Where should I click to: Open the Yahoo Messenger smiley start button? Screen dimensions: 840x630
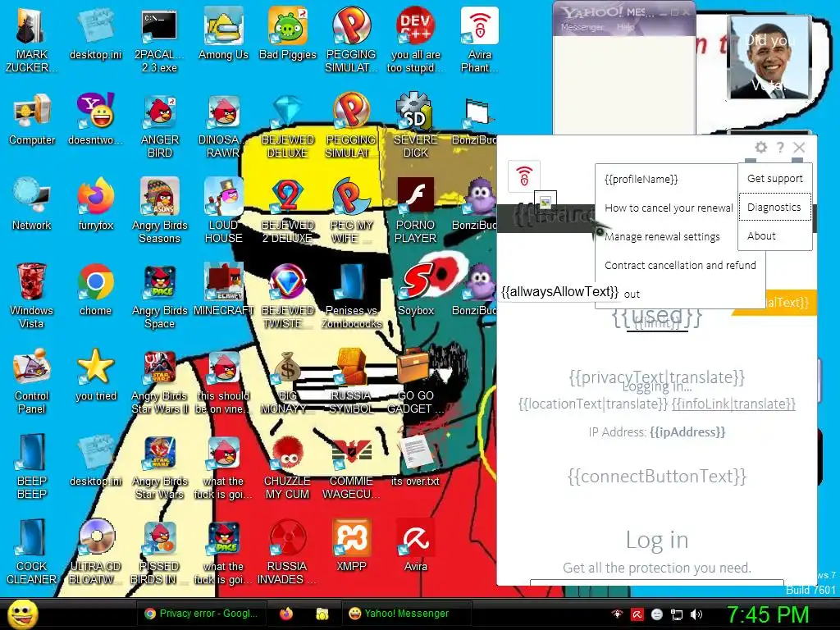click(x=22, y=614)
